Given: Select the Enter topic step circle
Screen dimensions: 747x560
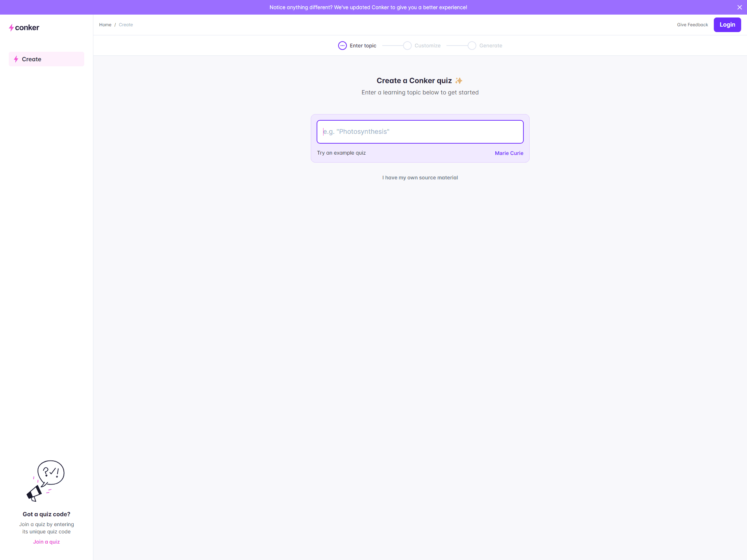Looking at the screenshot, I should click(x=342, y=46).
